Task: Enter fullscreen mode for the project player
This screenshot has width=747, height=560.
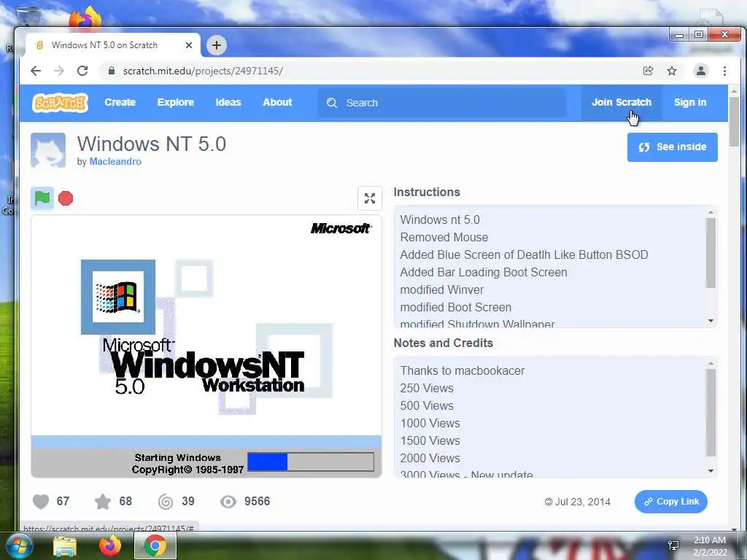Action: coord(370,198)
